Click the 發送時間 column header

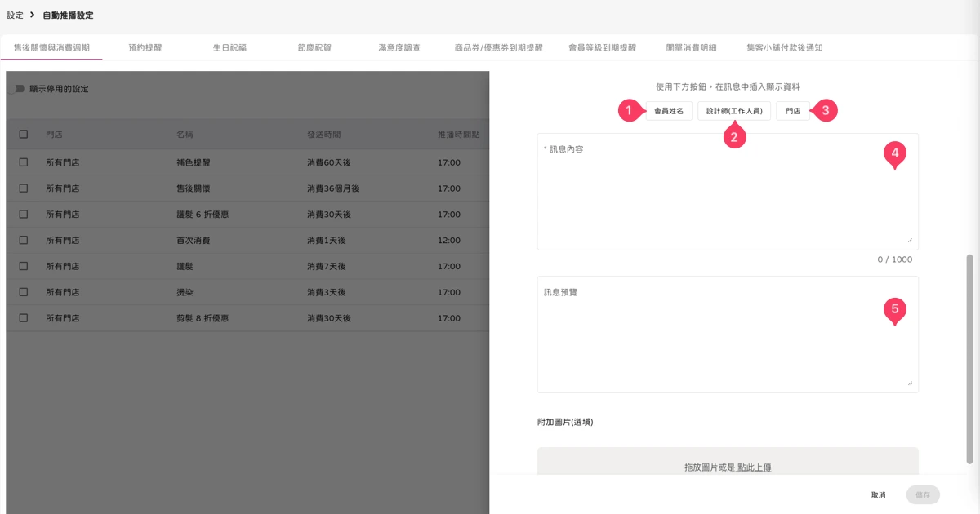click(x=323, y=135)
